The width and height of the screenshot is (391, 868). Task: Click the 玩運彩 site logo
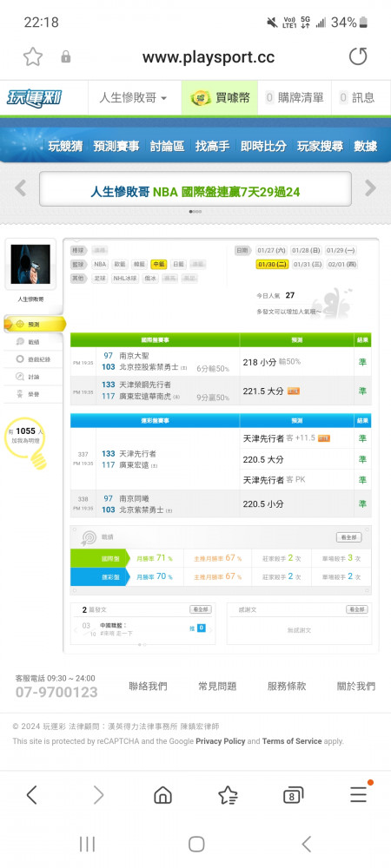coord(35,98)
